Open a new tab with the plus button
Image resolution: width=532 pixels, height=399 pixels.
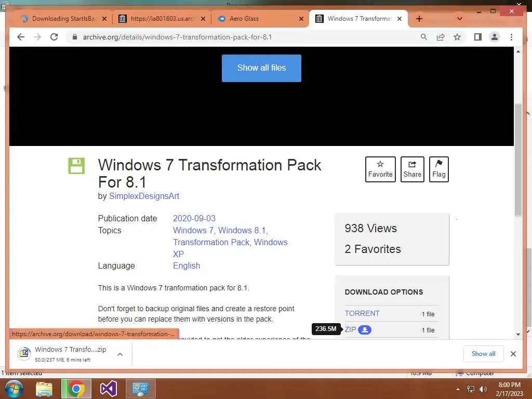(419, 19)
